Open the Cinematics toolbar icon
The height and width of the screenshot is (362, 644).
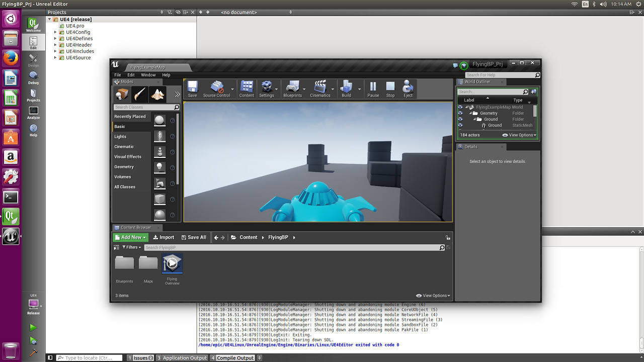[x=320, y=87]
